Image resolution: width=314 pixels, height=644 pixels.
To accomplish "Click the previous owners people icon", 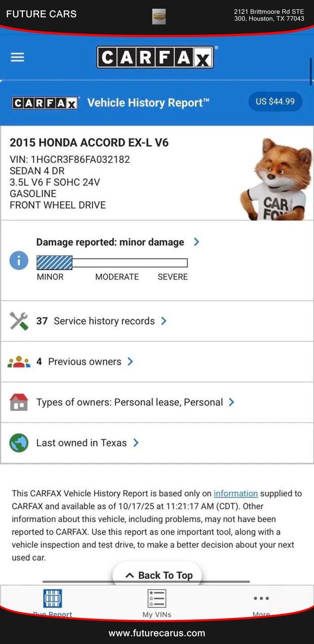I will pos(19,362).
